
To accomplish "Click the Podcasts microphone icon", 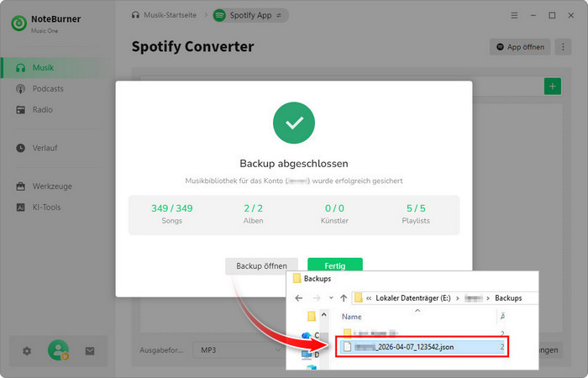I will coord(21,89).
